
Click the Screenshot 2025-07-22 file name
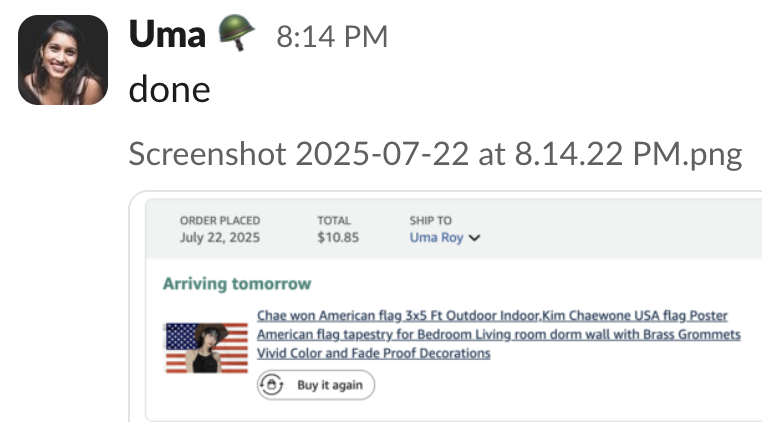tap(435, 154)
